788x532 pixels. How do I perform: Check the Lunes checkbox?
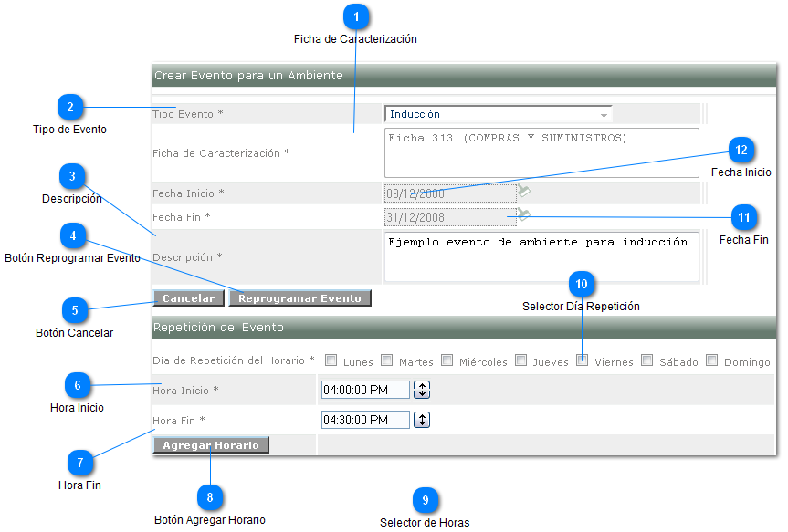tap(331, 360)
